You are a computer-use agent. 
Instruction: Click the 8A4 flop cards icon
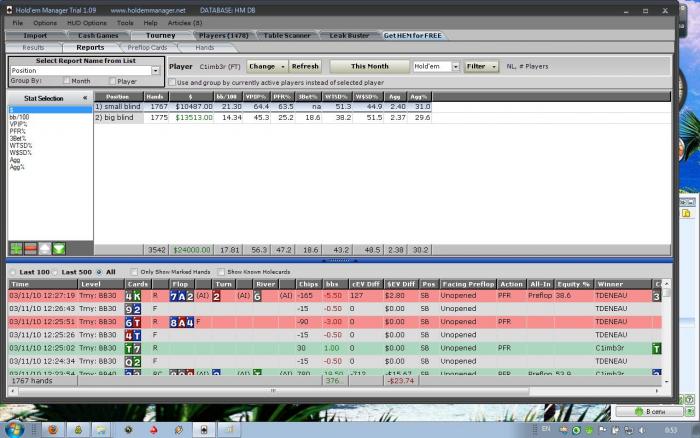click(182, 322)
